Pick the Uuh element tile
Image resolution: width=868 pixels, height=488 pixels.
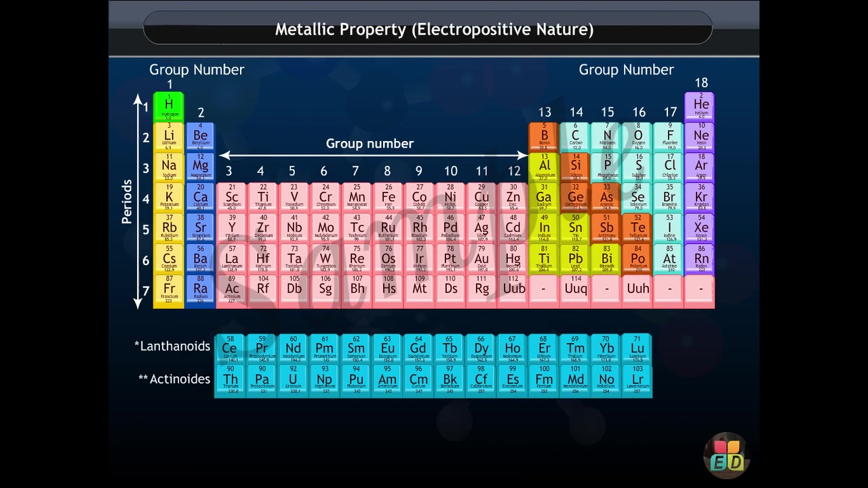coord(637,290)
